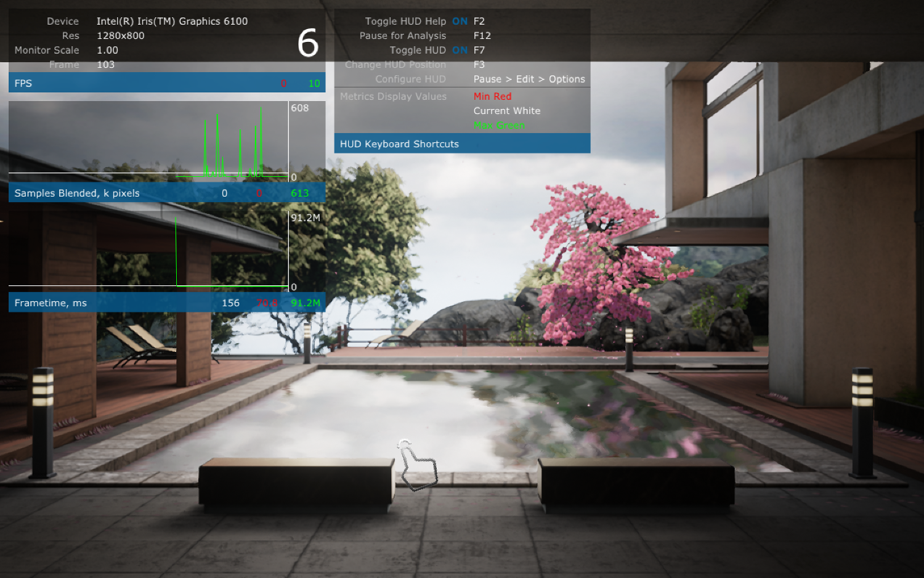Click the Pause > Edit > Options path
The width and height of the screenshot is (924, 578).
click(529, 79)
